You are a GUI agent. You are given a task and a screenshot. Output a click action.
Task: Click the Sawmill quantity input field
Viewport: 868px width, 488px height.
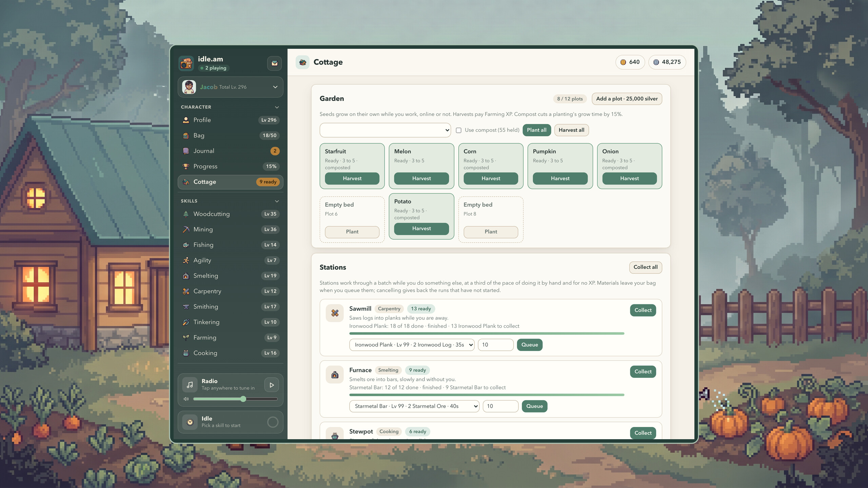tap(496, 345)
